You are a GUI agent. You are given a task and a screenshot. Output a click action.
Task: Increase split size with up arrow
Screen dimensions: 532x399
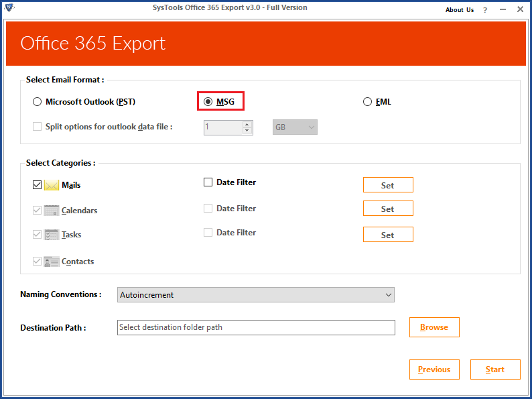(247, 124)
